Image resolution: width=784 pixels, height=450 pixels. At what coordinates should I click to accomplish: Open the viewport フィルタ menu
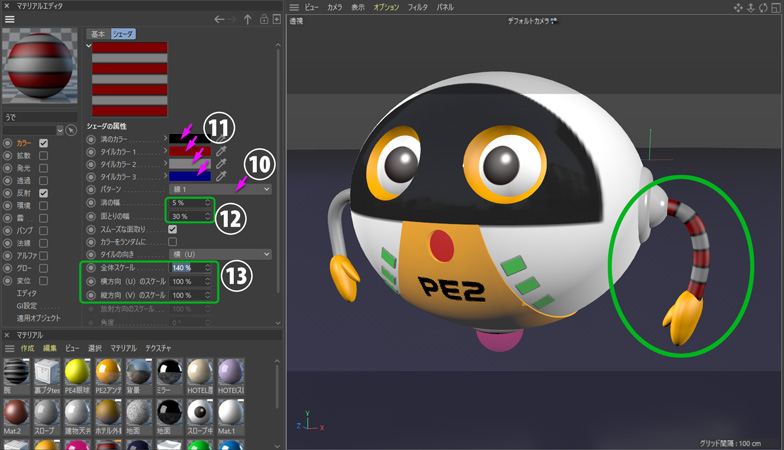[x=418, y=7]
